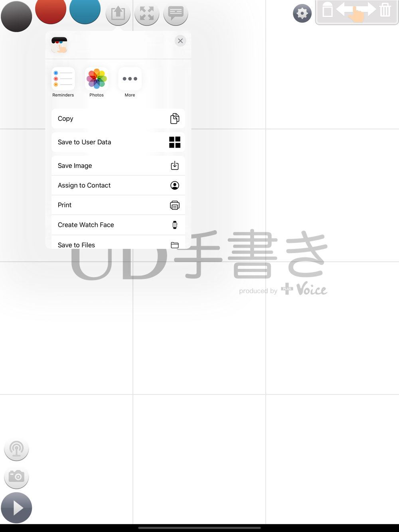Clear canvas with trash can icon
The height and width of the screenshot is (532, 399).
[385, 10]
